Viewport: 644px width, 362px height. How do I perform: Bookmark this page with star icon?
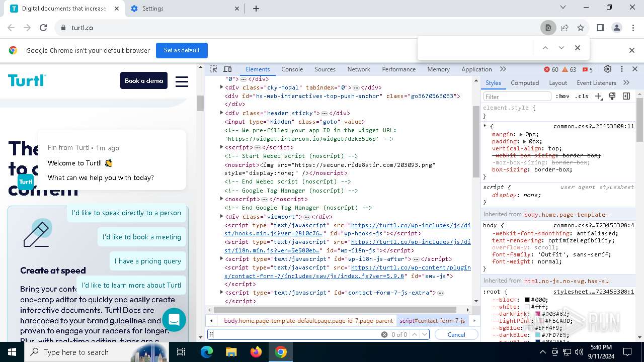tap(581, 28)
